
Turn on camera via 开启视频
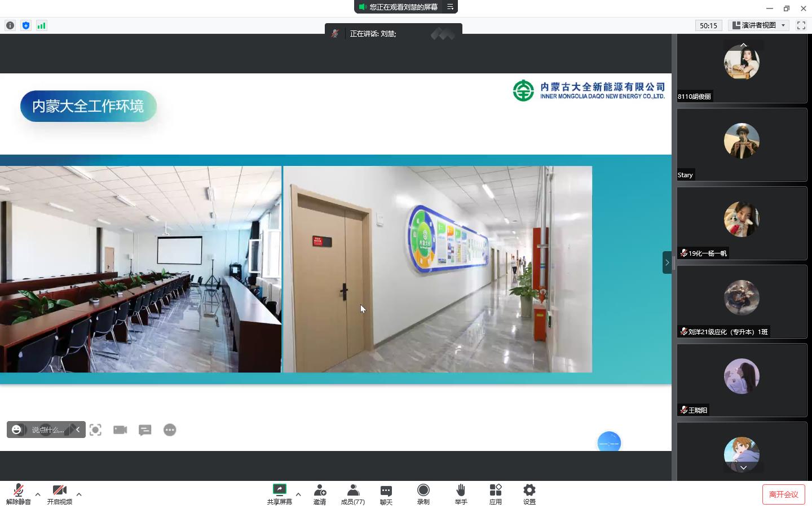pos(59,494)
